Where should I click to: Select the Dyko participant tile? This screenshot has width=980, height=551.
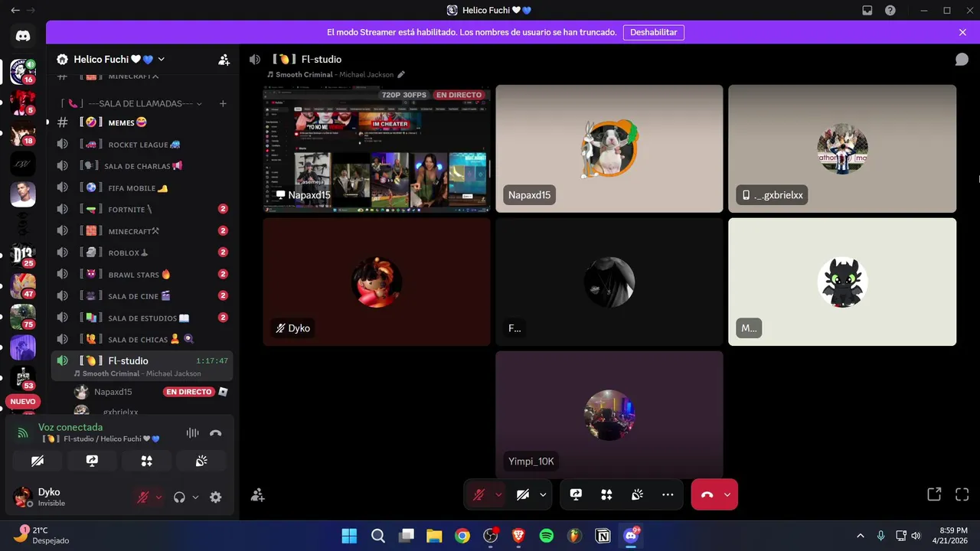(377, 282)
